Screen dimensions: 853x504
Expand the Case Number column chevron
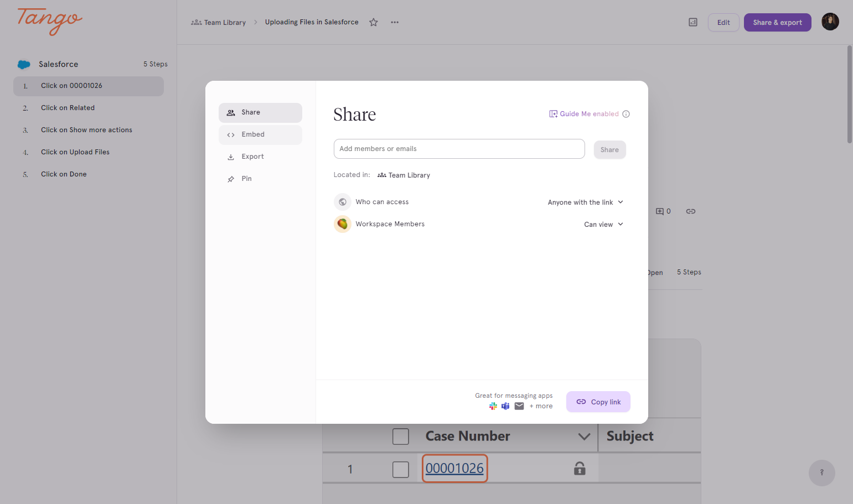[x=584, y=437]
